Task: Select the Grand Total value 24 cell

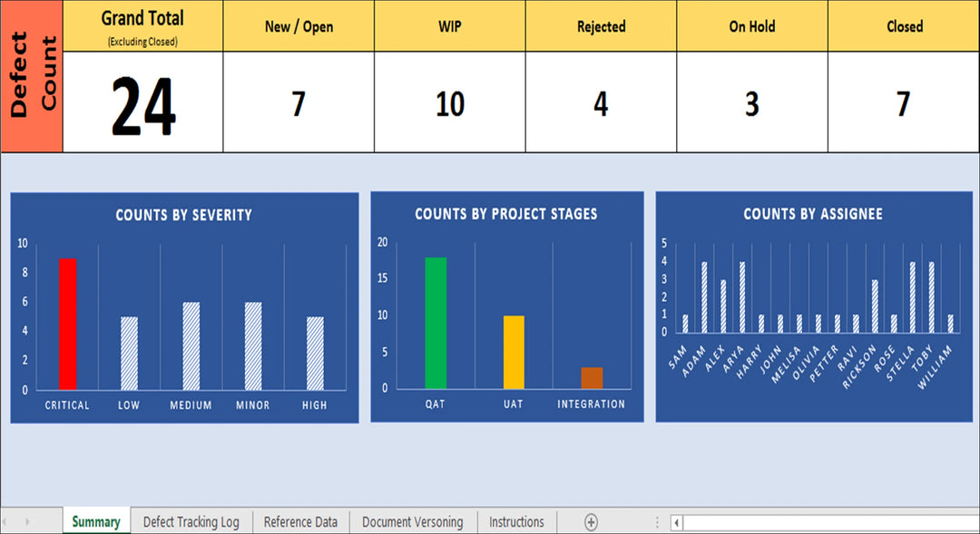Action: pyautogui.click(x=142, y=103)
